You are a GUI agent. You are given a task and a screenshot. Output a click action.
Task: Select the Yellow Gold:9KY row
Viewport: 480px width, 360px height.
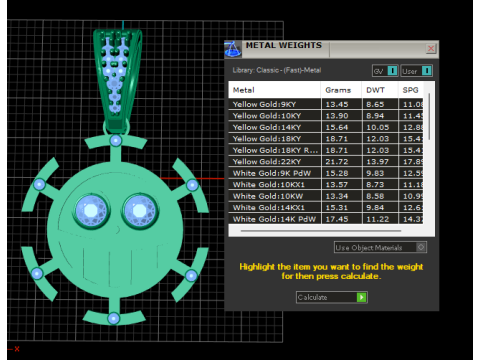point(326,104)
